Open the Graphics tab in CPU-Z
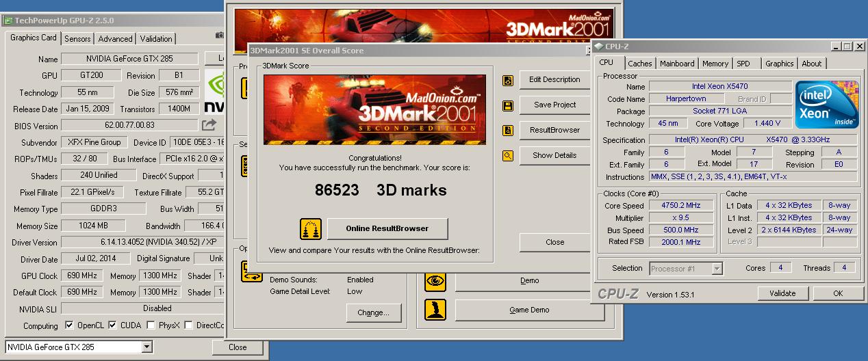Image resolution: width=868 pixels, height=361 pixels. pos(780,64)
